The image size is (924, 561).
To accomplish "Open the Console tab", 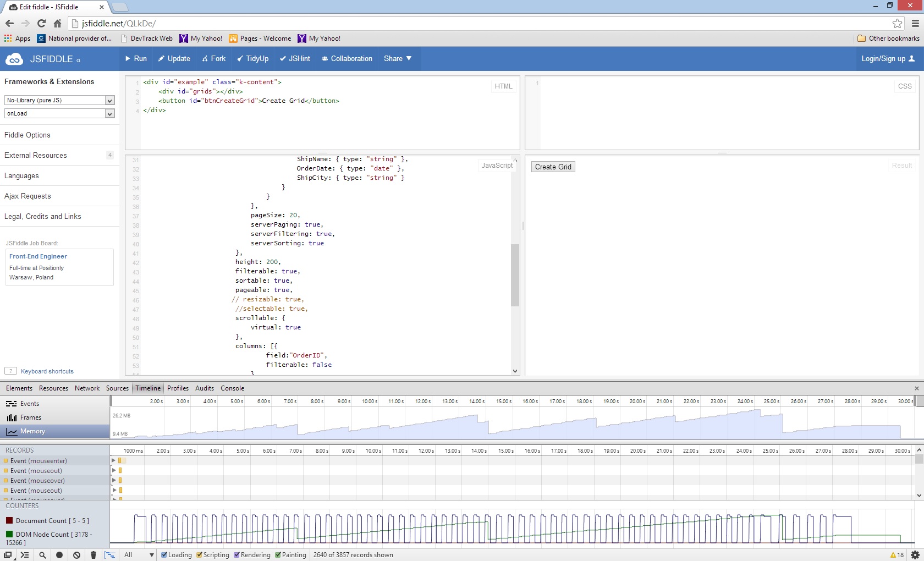I will point(232,388).
